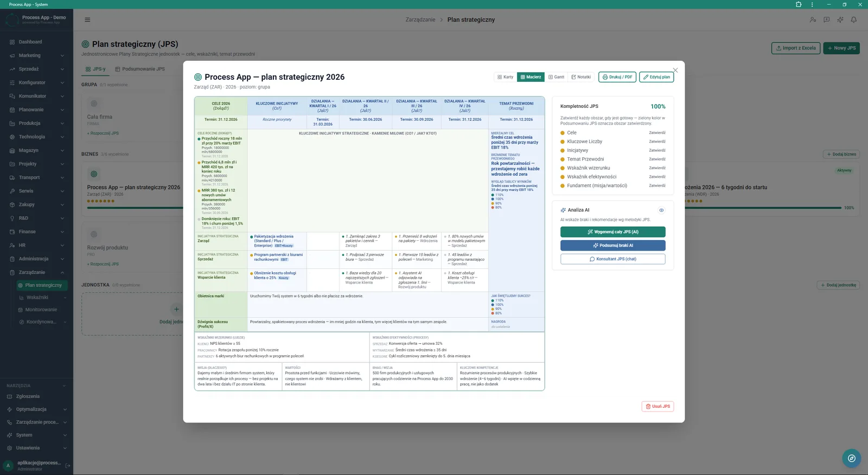The width and height of the screenshot is (868, 475).
Task: Confirm the Cele area with Zatwierdź
Action: pos(657,133)
